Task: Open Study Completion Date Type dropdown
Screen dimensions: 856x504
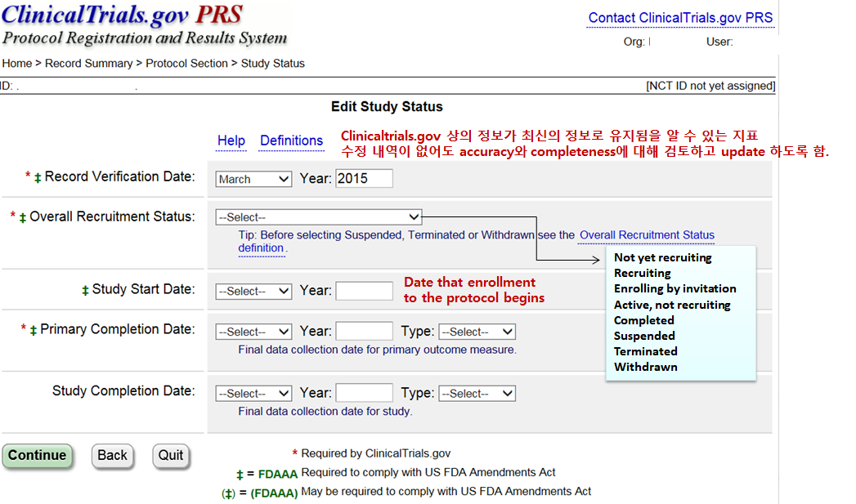Action: tap(477, 393)
